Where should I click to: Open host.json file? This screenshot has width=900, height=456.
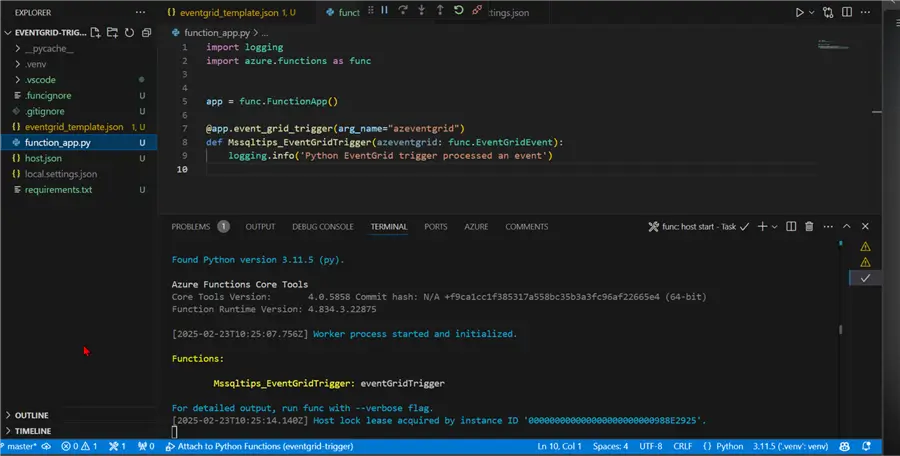[79, 158]
